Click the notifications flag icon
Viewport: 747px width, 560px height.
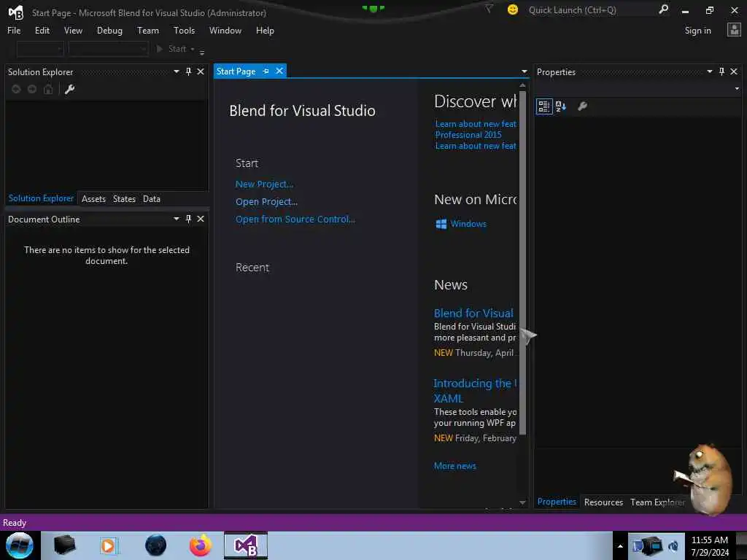pyautogui.click(x=489, y=9)
